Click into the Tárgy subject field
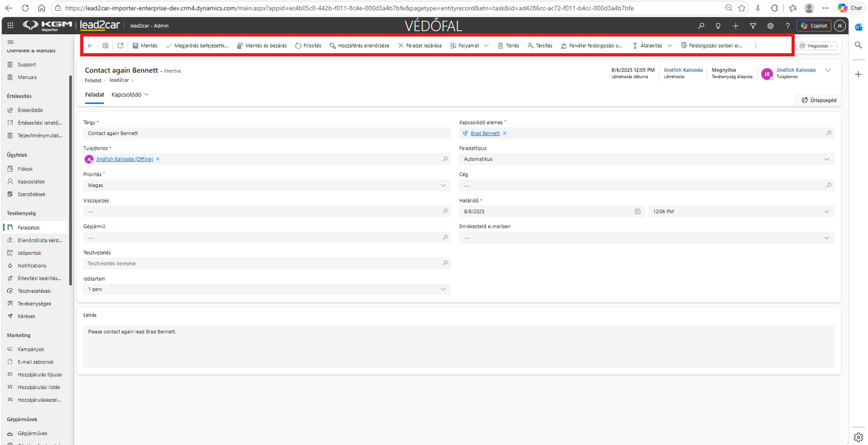Screen dimensions: 868x445 [x=267, y=133]
